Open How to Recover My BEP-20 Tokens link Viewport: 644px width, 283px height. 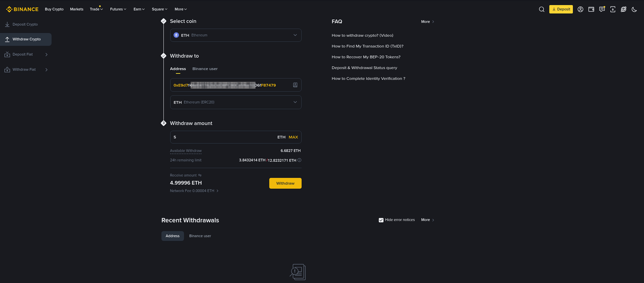coord(366,57)
